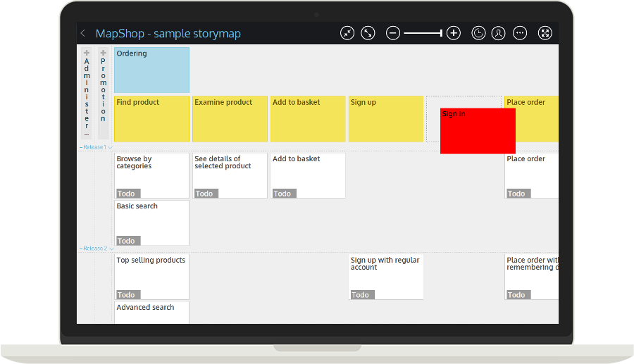The height and width of the screenshot is (364, 634).
Task: Select the blue Ordering card
Action: (x=151, y=70)
